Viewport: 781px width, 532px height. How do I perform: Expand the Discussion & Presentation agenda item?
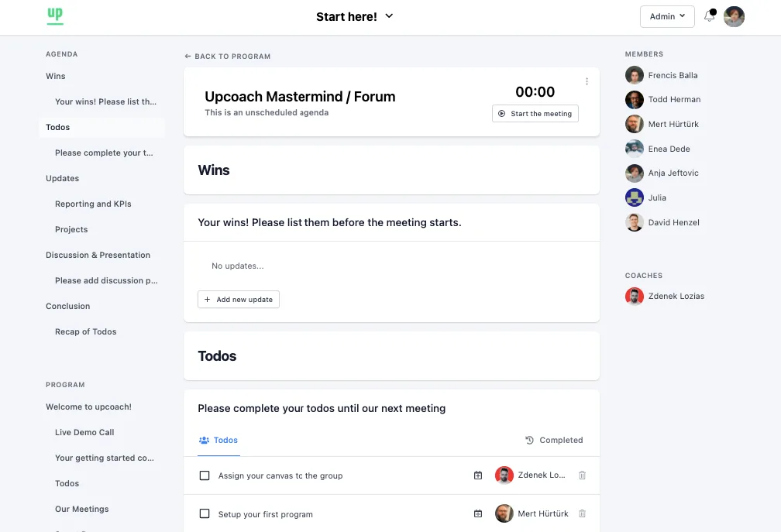98,255
